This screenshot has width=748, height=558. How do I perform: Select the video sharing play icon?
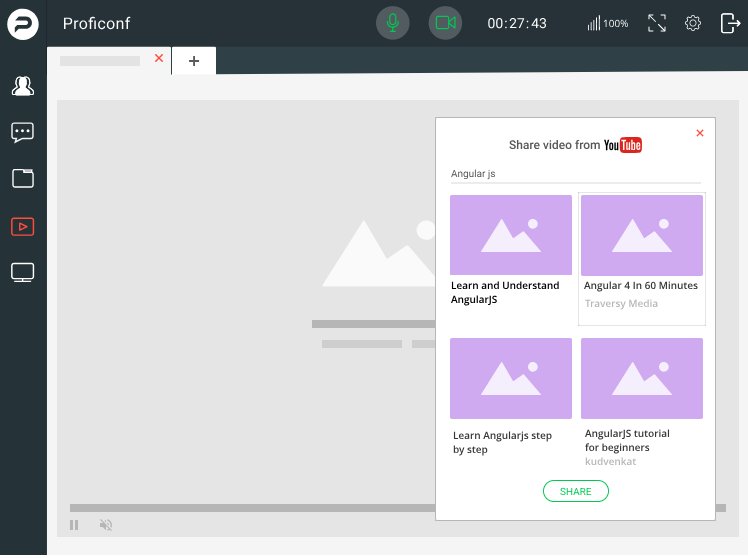[22, 227]
